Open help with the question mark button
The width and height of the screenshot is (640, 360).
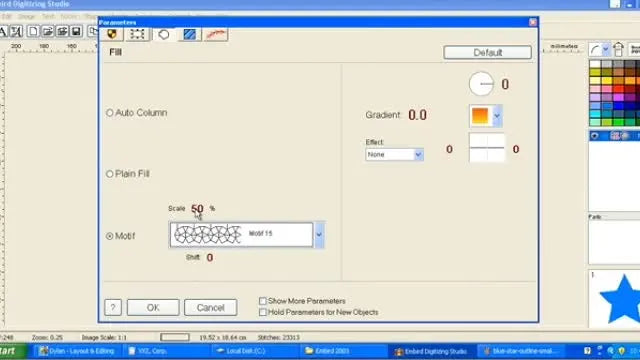pos(113,307)
